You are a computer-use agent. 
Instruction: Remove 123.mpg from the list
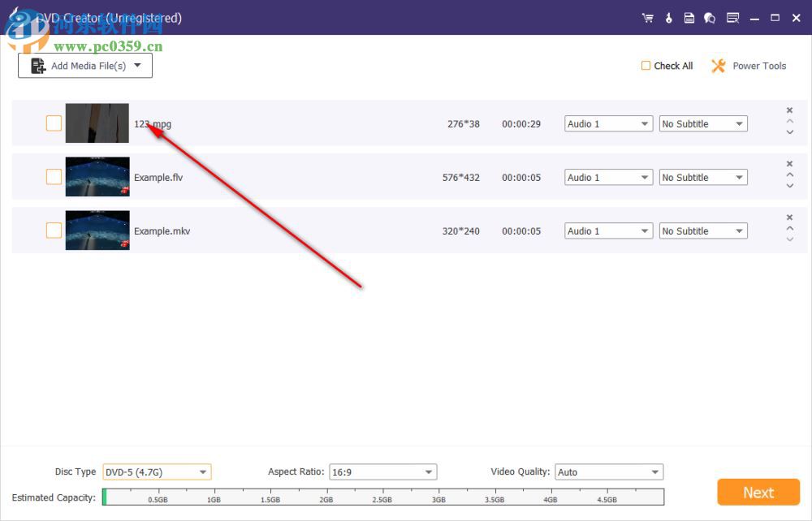coord(789,110)
